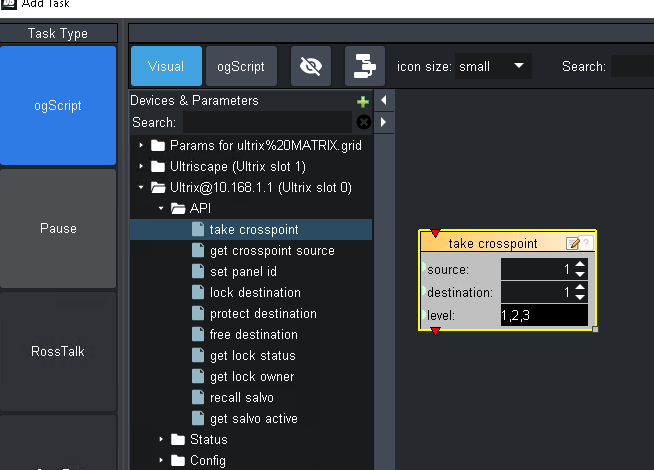Switch to the ogScript code tab
The image size is (654, 470).
(241, 66)
